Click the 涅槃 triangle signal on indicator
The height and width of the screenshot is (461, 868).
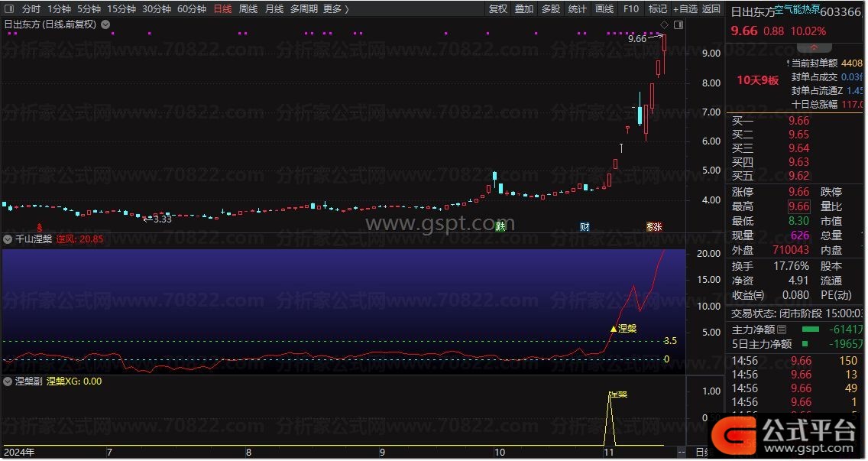[614, 329]
